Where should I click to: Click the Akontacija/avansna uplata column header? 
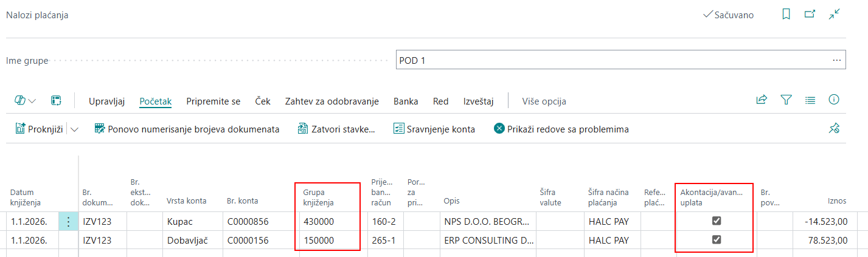pyautogui.click(x=711, y=197)
